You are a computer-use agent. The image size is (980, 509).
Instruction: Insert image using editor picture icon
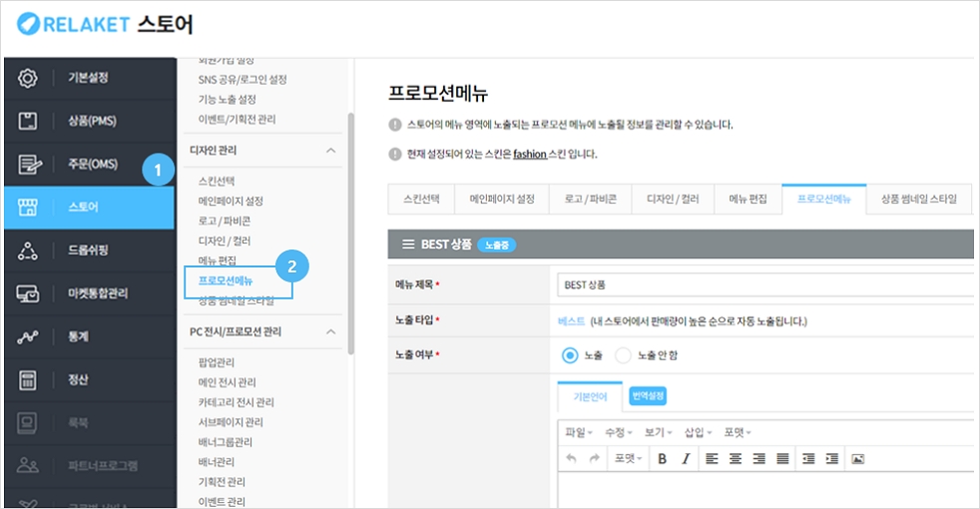857,459
